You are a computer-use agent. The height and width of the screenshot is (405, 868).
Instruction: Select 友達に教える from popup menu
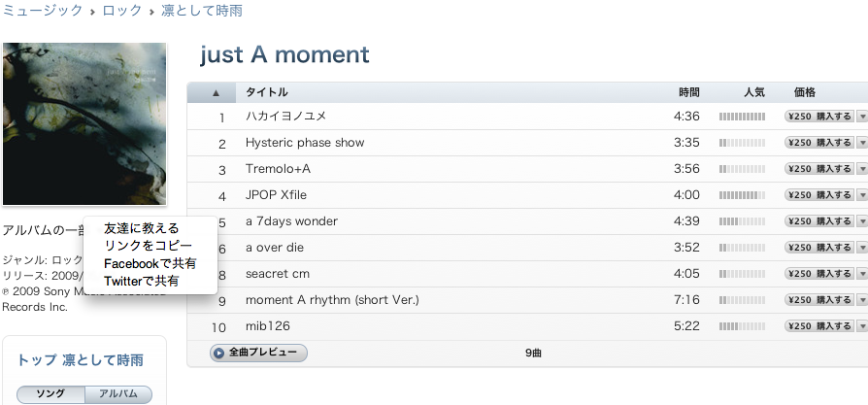click(142, 228)
